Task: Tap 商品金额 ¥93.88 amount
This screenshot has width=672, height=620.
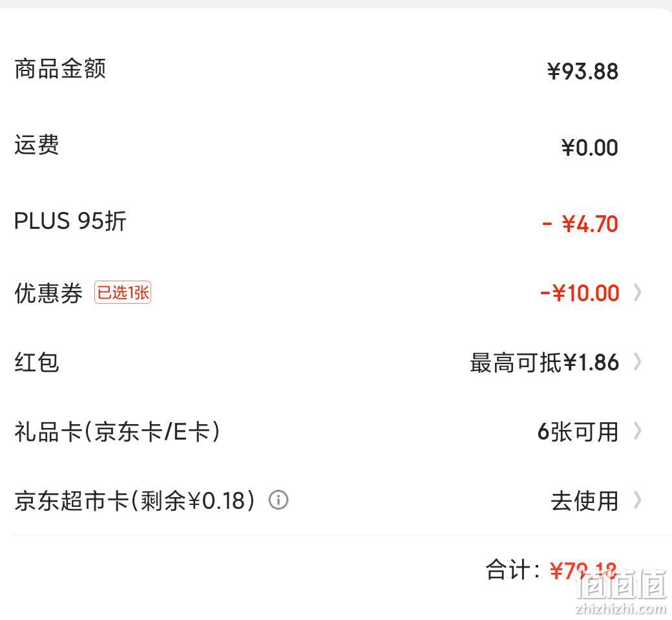Action: click(583, 71)
